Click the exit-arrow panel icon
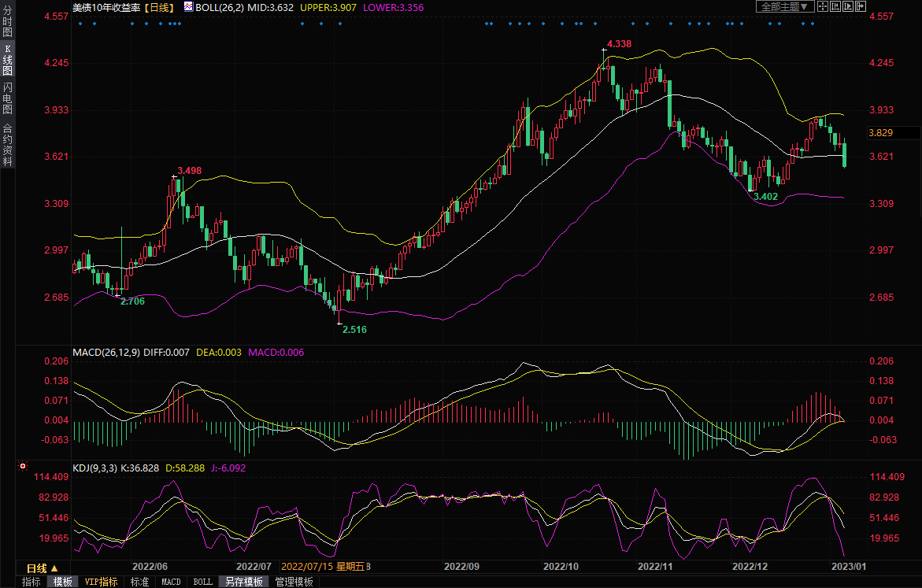 pos(861,7)
